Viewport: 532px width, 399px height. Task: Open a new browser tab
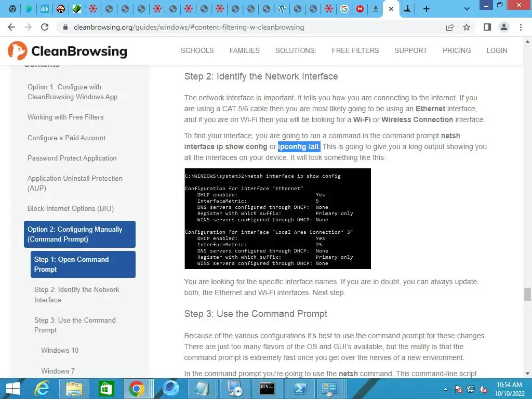click(x=427, y=9)
